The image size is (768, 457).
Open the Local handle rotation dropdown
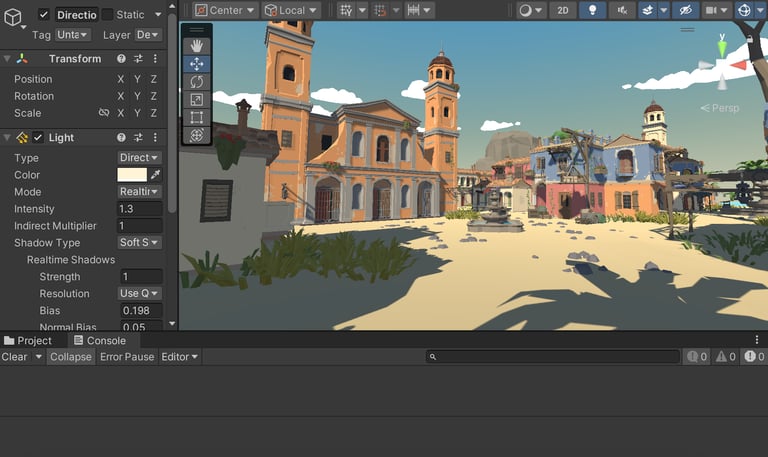click(x=291, y=10)
